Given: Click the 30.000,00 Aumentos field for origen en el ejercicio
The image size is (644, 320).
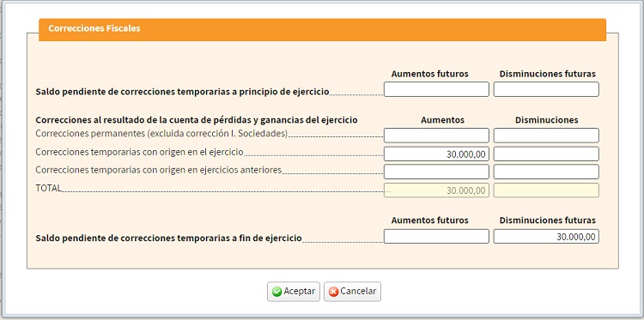Looking at the screenshot, I should coord(436,154).
